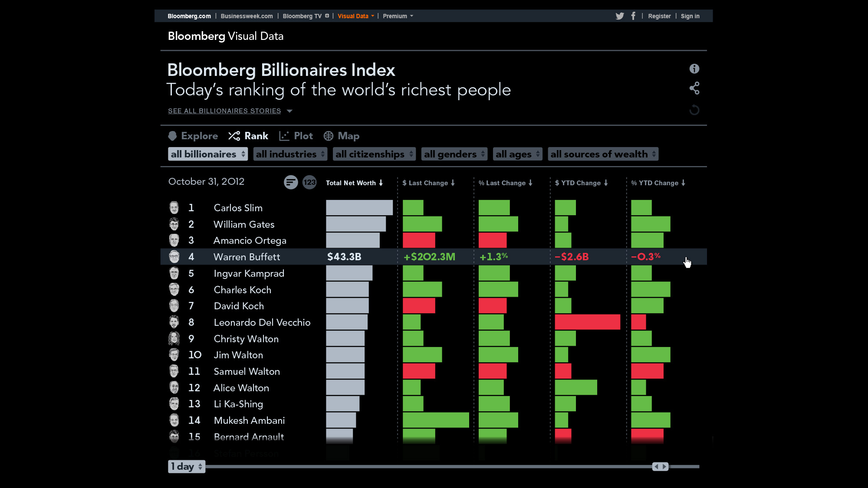
Task: Click the Register link
Action: (659, 16)
